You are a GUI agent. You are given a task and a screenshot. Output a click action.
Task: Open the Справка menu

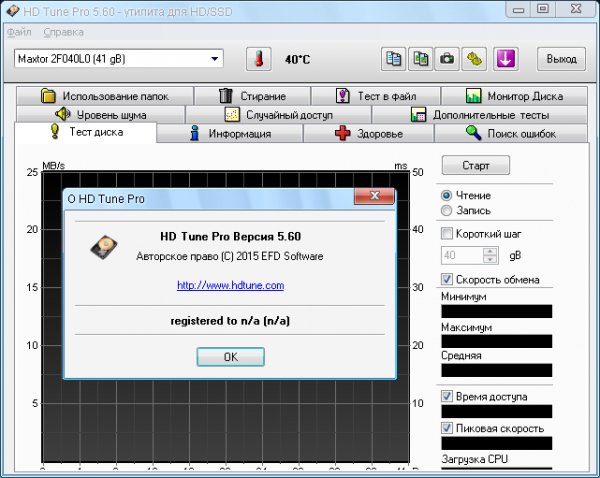click(x=64, y=32)
